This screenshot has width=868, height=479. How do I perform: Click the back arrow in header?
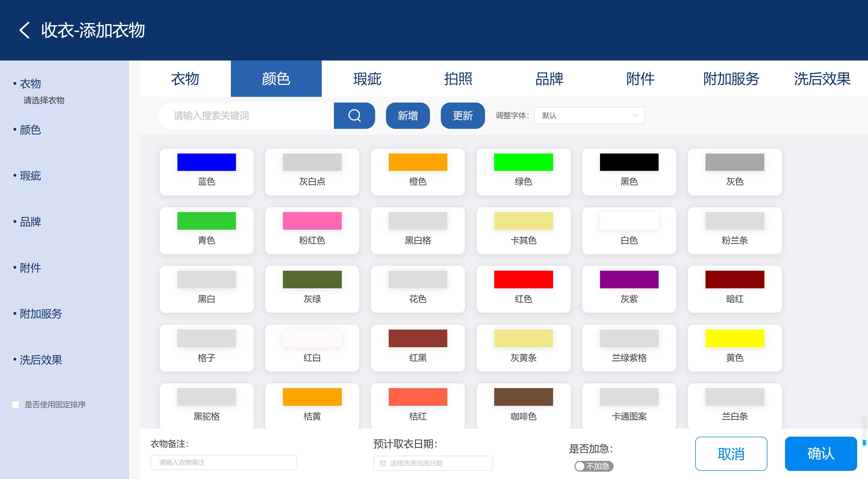tap(24, 30)
